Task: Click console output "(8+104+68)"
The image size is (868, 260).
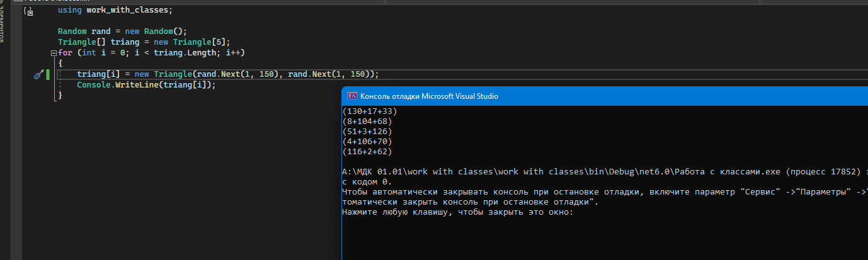Action: click(367, 122)
